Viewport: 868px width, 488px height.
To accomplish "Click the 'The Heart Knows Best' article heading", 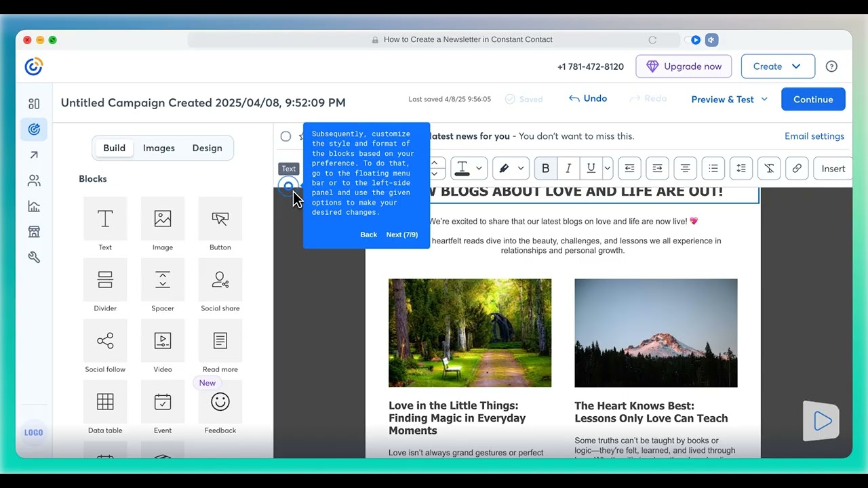I will 651,412.
